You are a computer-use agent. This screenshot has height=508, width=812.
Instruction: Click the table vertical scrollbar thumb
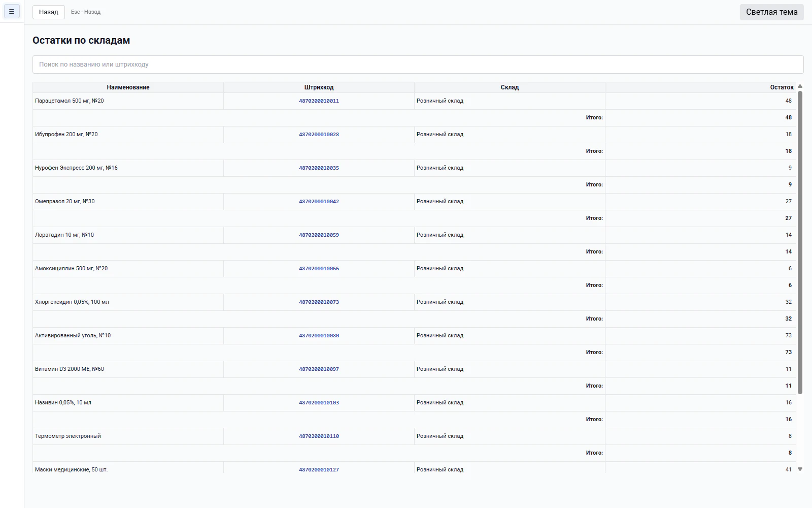point(800,242)
